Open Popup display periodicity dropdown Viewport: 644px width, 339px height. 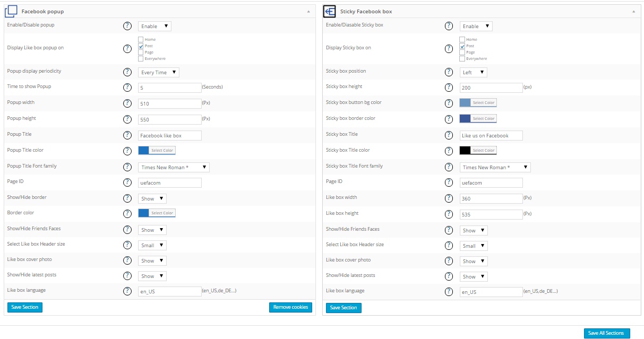pyautogui.click(x=159, y=72)
